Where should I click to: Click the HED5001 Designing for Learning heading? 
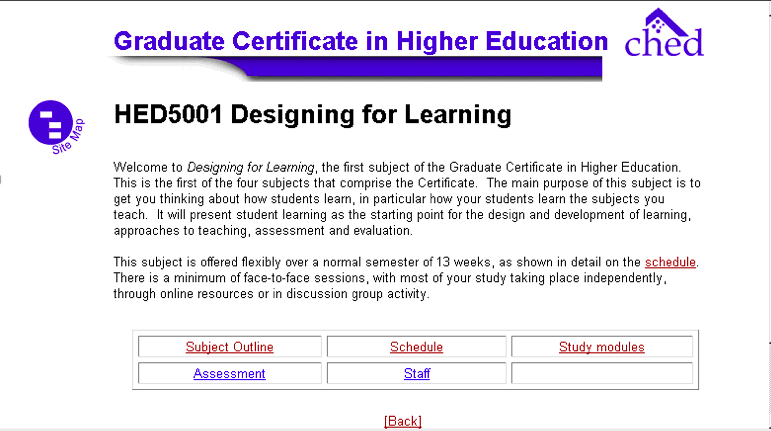[x=313, y=115]
